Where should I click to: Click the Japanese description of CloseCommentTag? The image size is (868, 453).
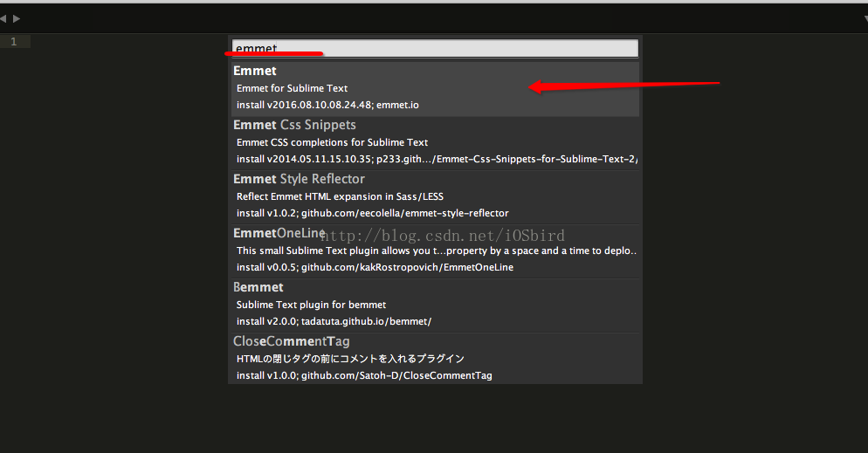point(350,359)
